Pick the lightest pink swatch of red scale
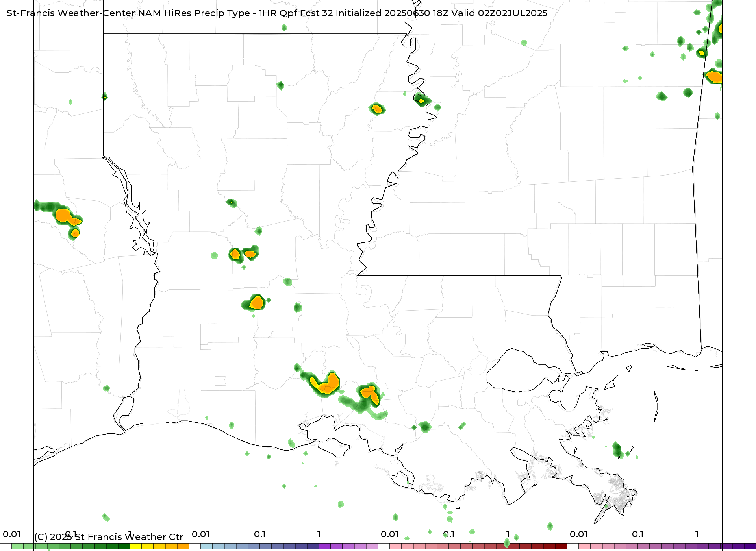The height and width of the screenshot is (551, 756). [396, 546]
